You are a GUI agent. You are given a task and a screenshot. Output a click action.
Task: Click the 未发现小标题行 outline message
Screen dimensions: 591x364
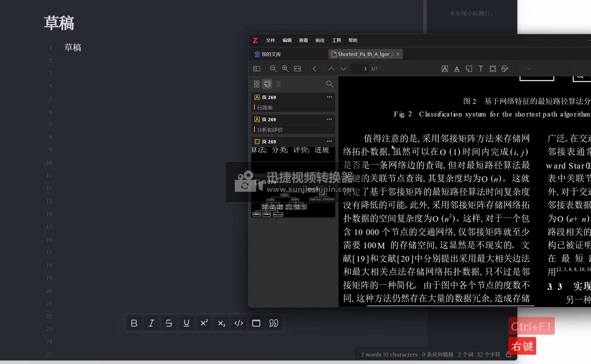pos(472,14)
